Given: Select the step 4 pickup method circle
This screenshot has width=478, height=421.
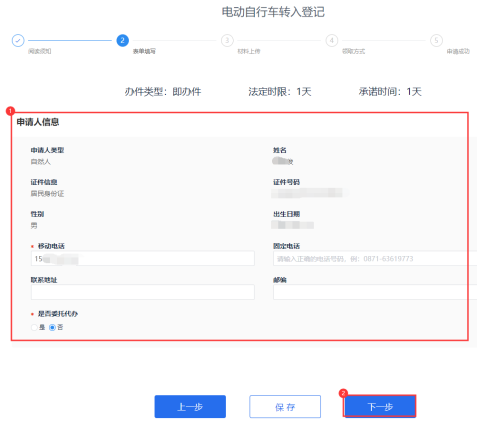Looking at the screenshot, I should pos(332,40).
